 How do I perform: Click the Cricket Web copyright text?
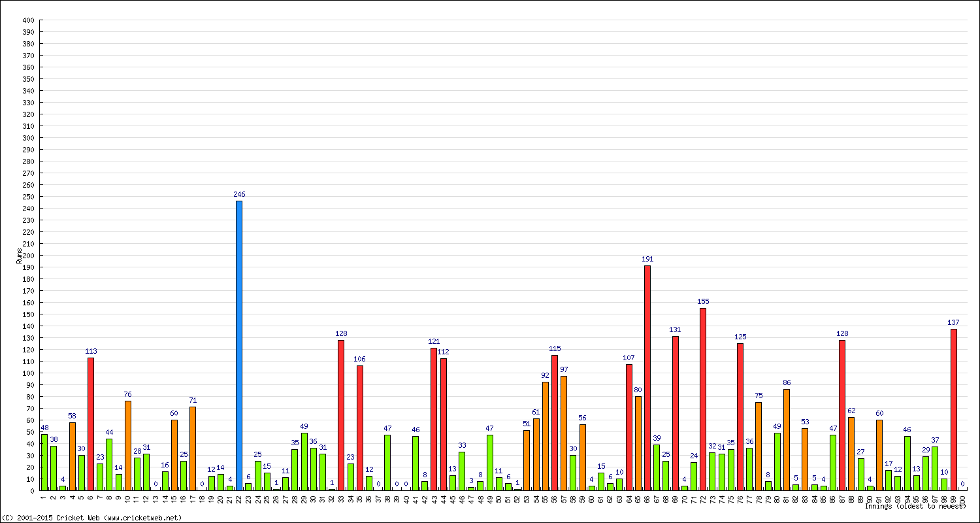(x=91, y=518)
